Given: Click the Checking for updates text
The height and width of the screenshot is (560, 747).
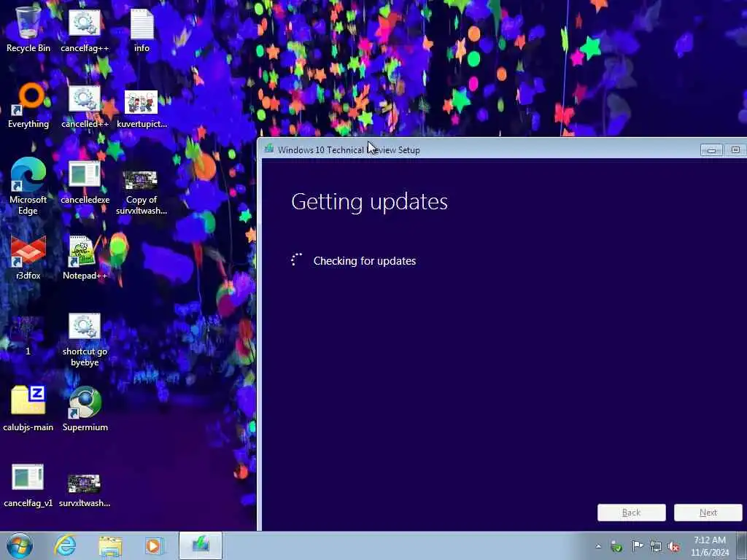Looking at the screenshot, I should point(365,261).
